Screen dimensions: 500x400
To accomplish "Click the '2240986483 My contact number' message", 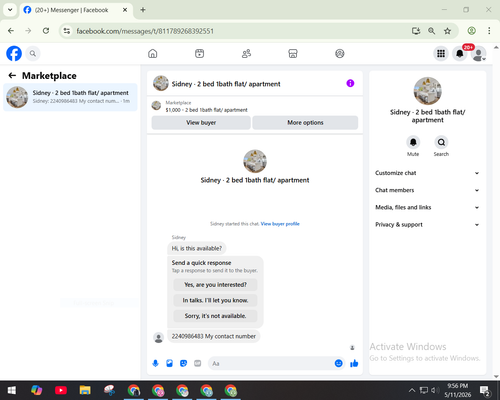I will (x=214, y=336).
